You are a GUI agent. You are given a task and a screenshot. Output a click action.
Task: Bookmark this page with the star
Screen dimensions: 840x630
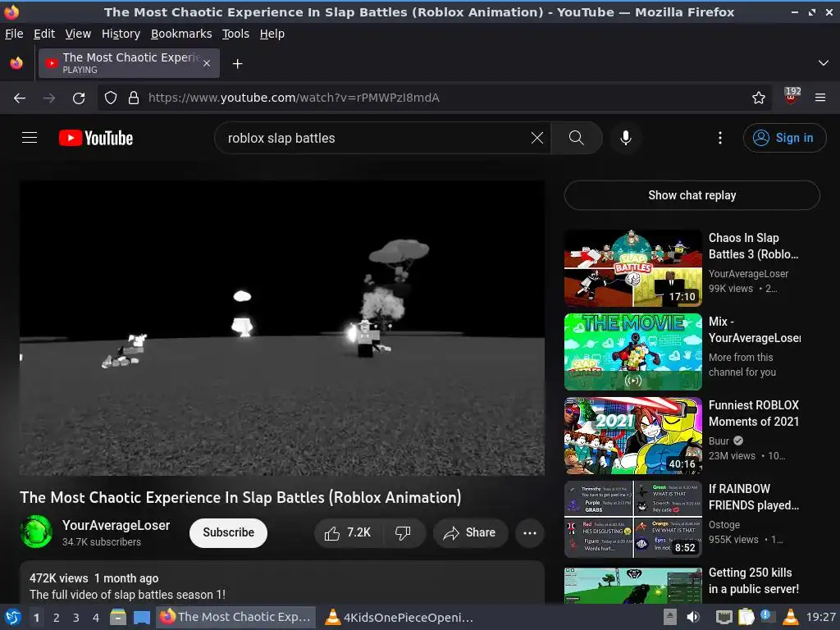click(758, 98)
